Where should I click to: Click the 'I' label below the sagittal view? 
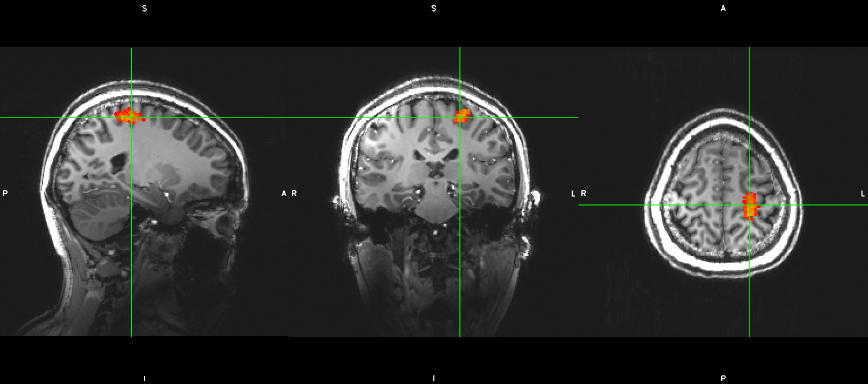(x=144, y=378)
